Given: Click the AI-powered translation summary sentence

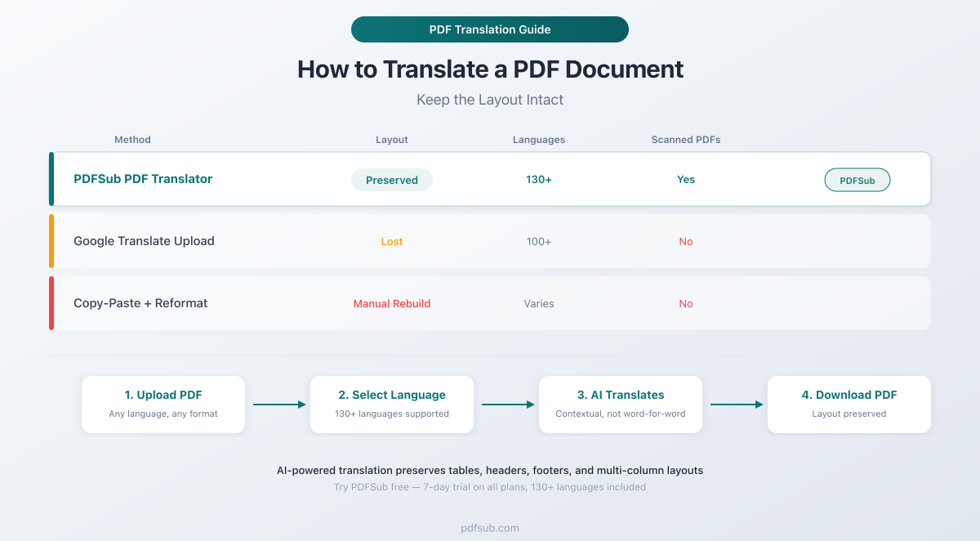Looking at the screenshot, I should coord(490,471).
